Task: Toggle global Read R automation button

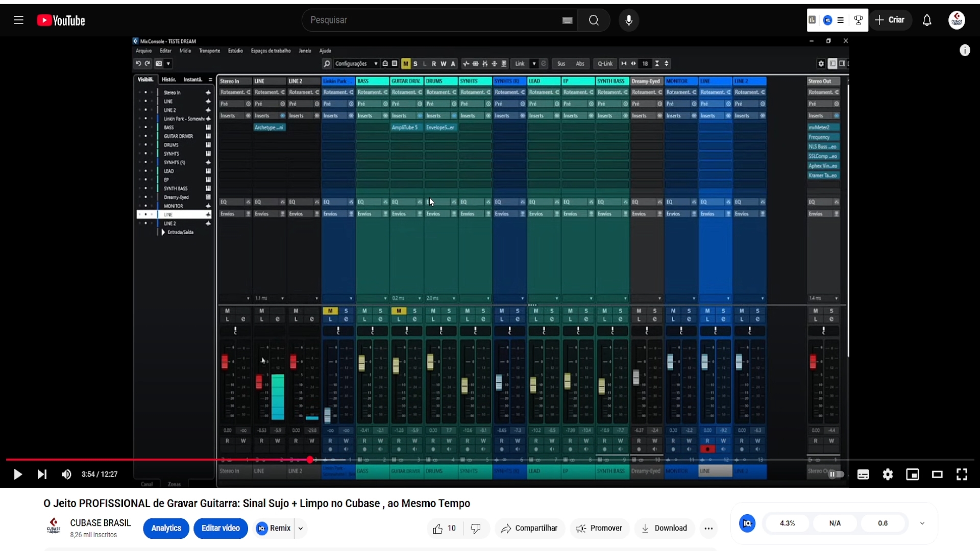Action: [x=434, y=64]
